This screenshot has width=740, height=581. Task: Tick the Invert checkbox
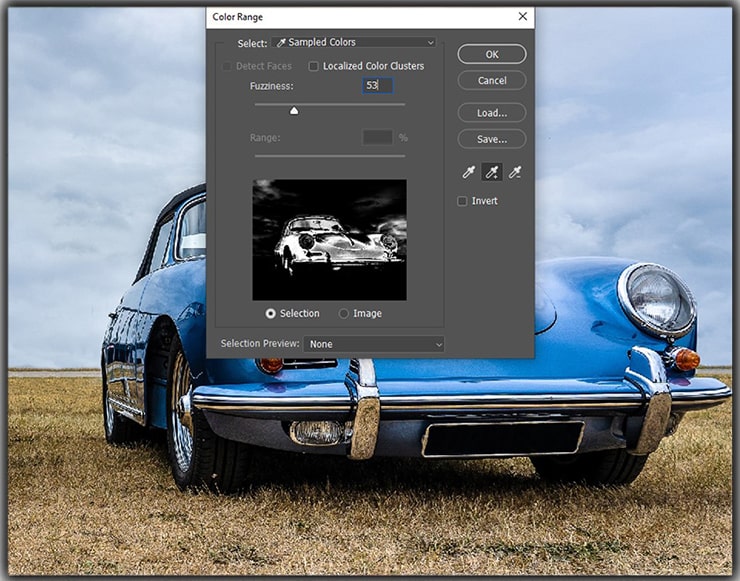click(462, 201)
